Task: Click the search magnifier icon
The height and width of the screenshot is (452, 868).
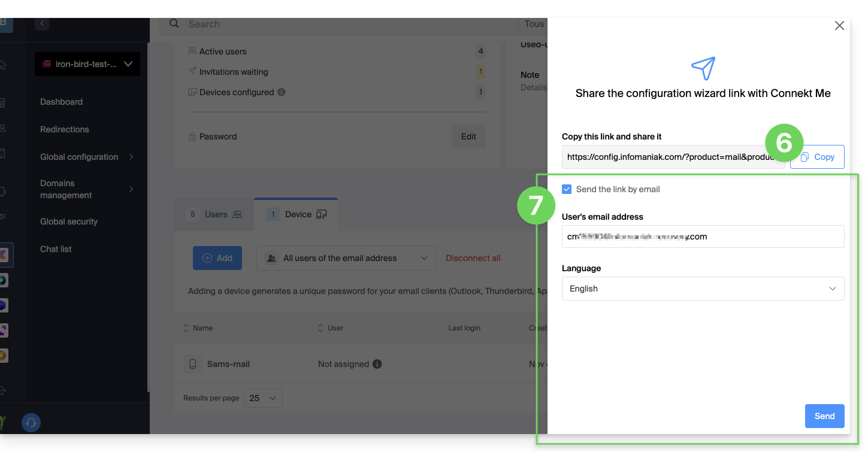Action: click(174, 23)
